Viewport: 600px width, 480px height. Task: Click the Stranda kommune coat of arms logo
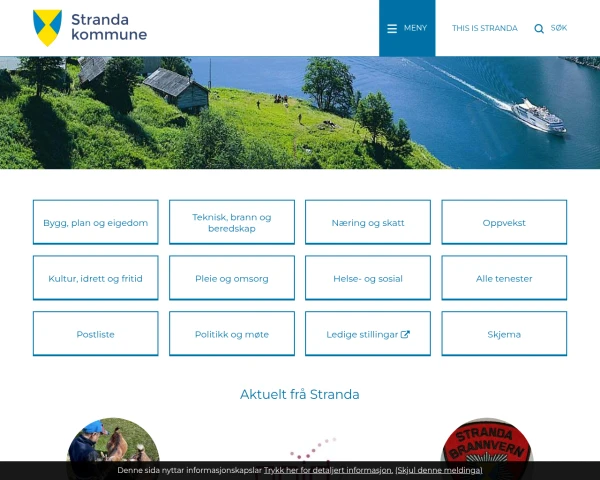pos(47,28)
